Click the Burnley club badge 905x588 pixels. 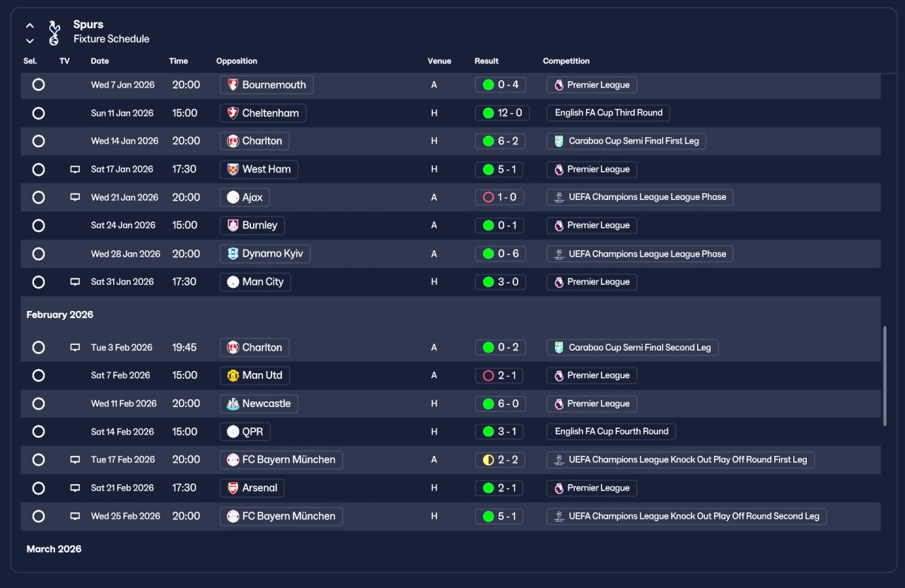click(x=233, y=225)
